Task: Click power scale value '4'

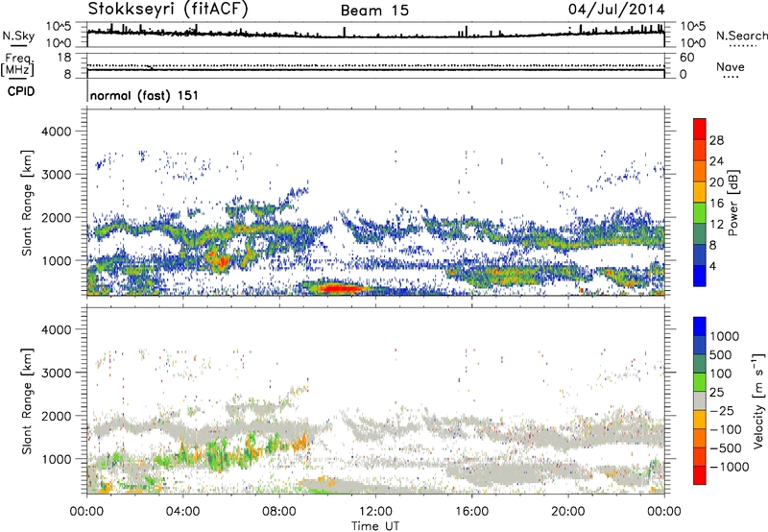Action: pyautogui.click(x=713, y=266)
